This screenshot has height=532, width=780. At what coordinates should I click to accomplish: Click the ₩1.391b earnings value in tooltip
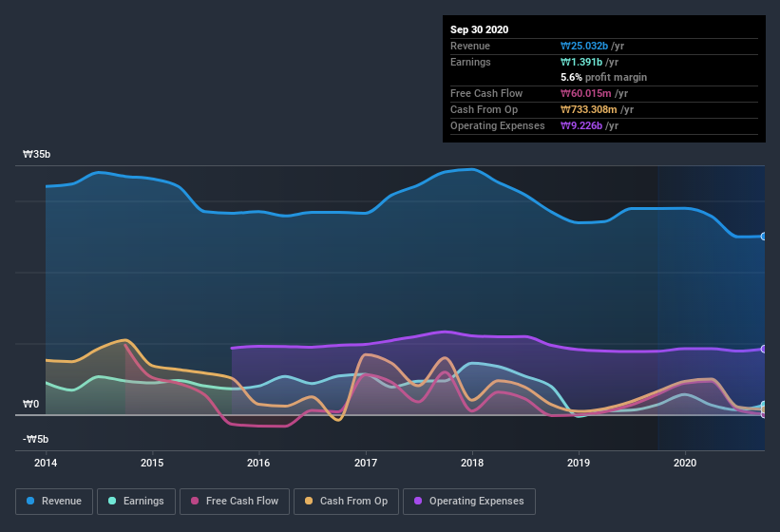pos(581,62)
